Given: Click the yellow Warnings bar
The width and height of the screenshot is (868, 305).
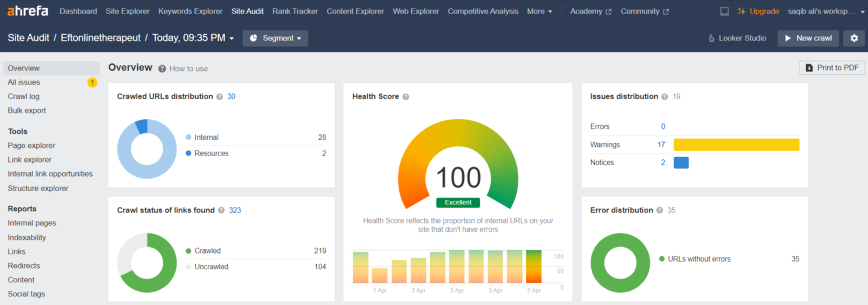Looking at the screenshot, I should [736, 145].
